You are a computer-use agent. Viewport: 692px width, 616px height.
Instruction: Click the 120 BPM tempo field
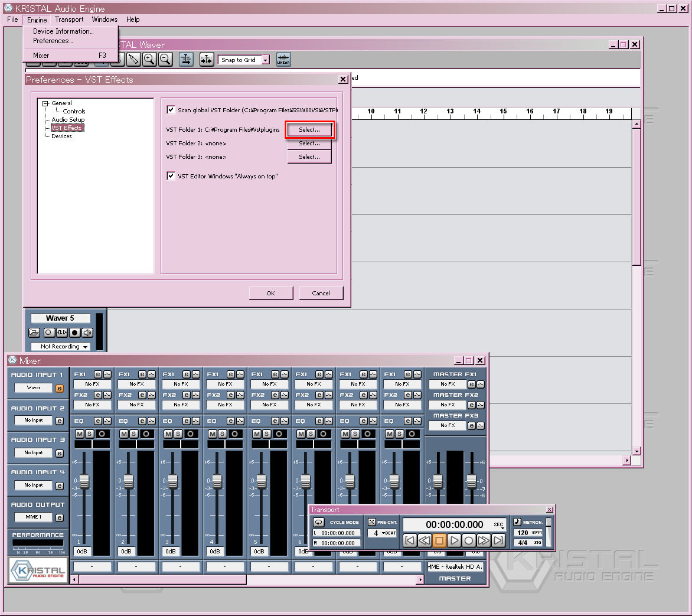pos(528,533)
